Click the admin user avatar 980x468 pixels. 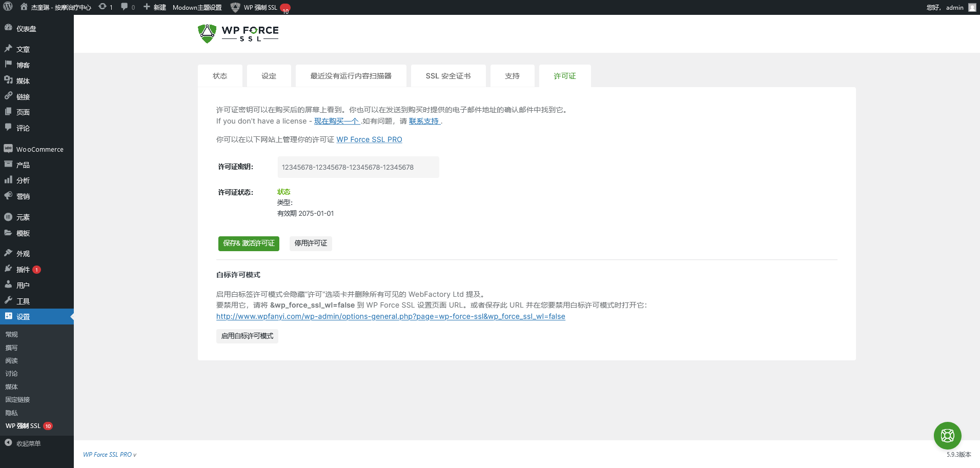tap(972, 7)
